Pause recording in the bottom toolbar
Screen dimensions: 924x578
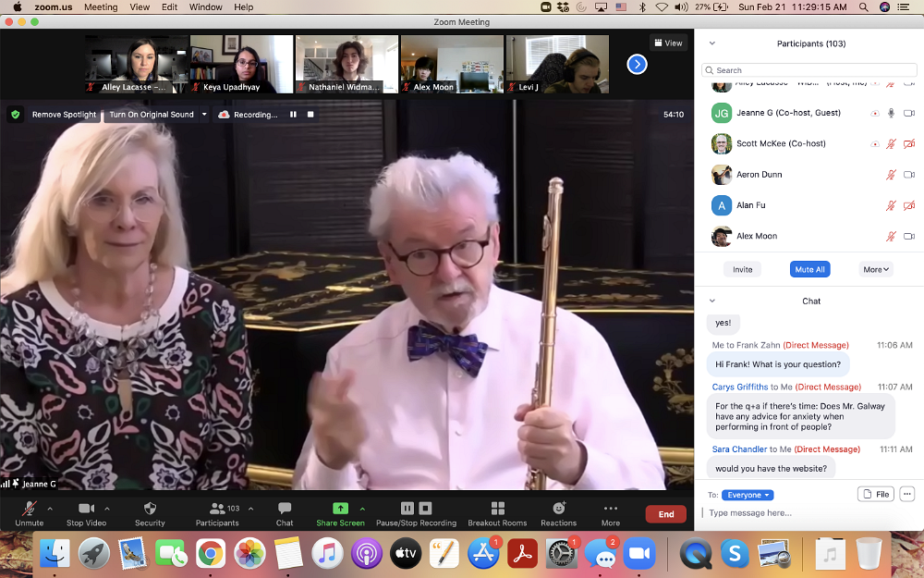(407, 508)
